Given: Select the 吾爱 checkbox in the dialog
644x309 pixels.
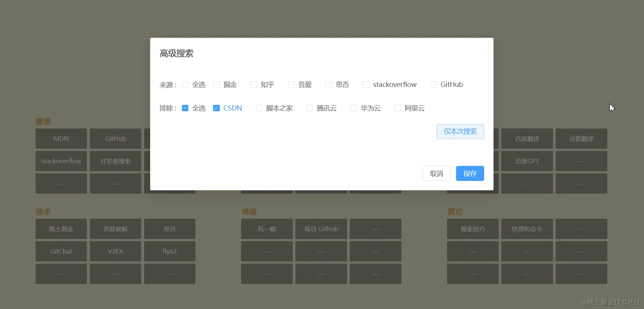Looking at the screenshot, I should 291,85.
